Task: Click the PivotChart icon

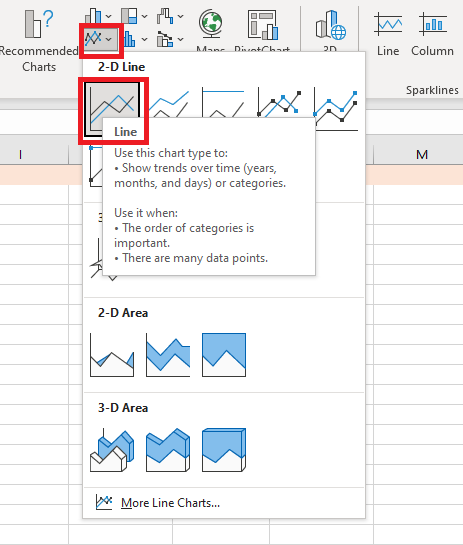Action: [262, 25]
